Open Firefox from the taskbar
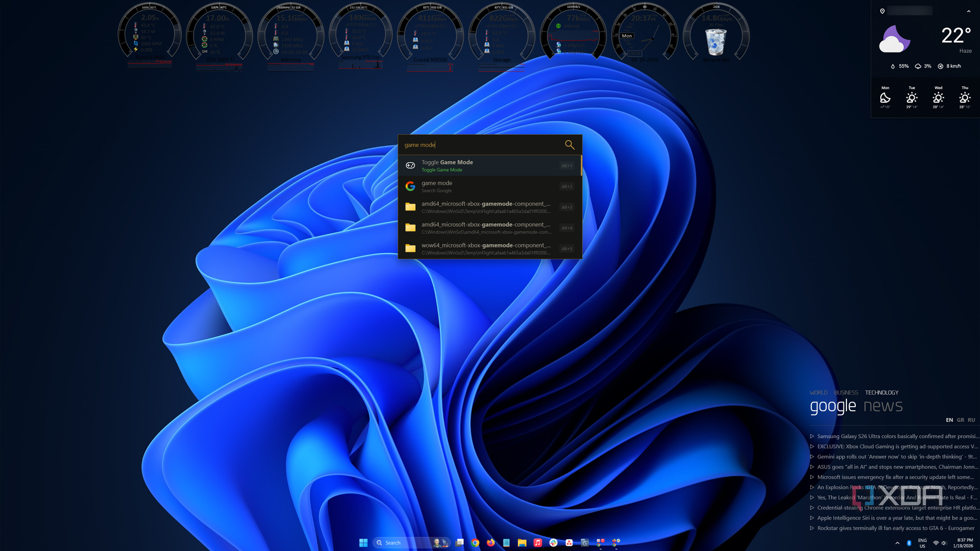This screenshot has height=551, width=980. pyautogui.click(x=491, y=543)
